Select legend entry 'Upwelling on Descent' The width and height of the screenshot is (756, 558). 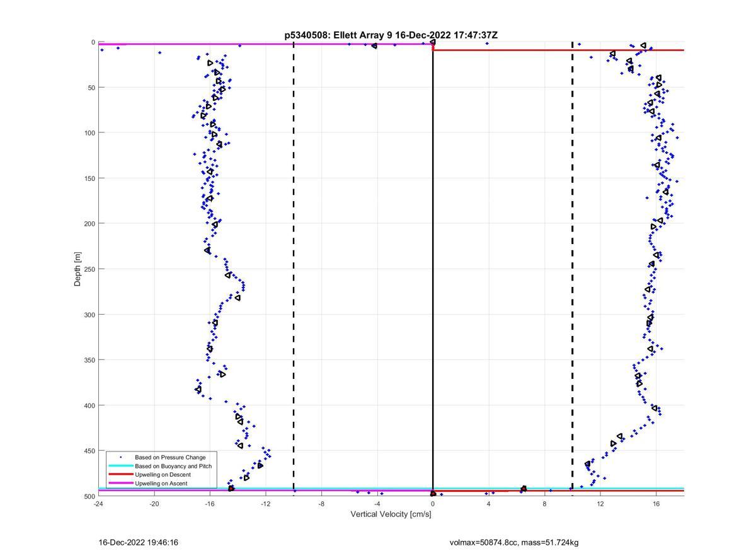pyautogui.click(x=163, y=475)
